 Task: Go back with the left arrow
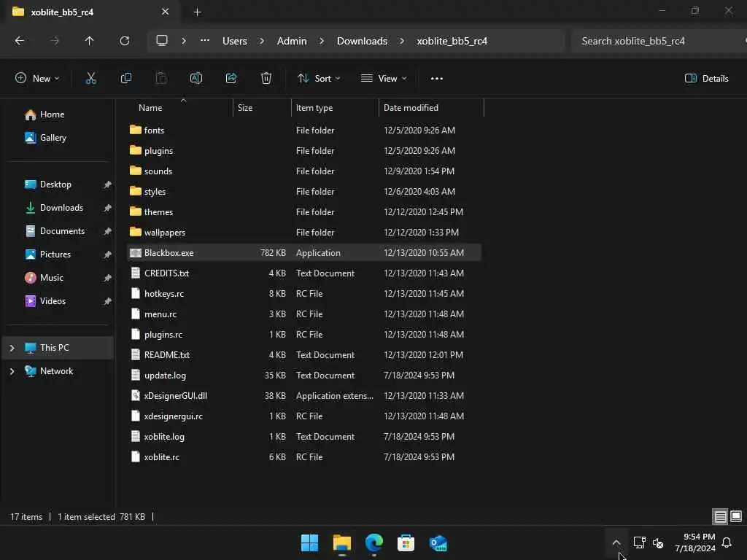pos(20,41)
